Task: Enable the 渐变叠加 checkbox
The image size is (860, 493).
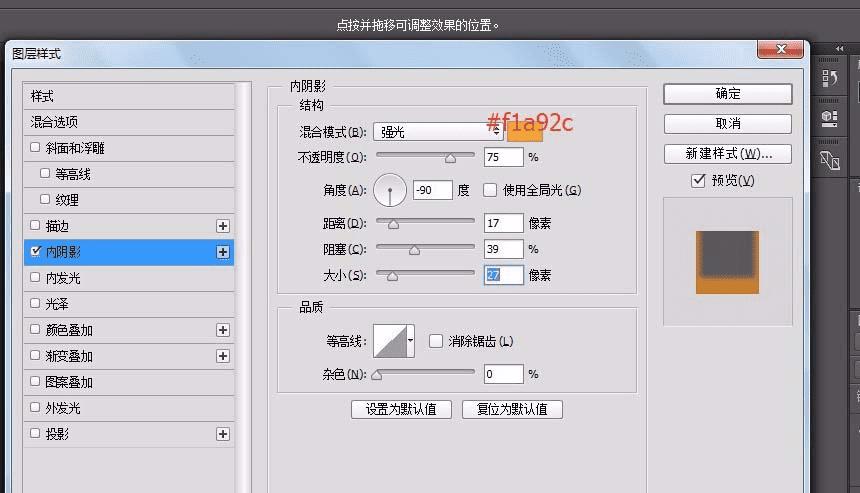Action: [35, 355]
